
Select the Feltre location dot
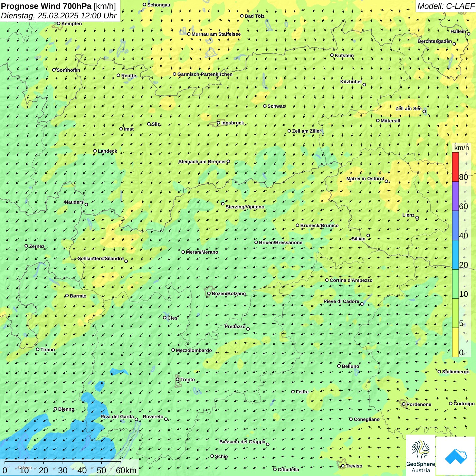(x=293, y=392)
